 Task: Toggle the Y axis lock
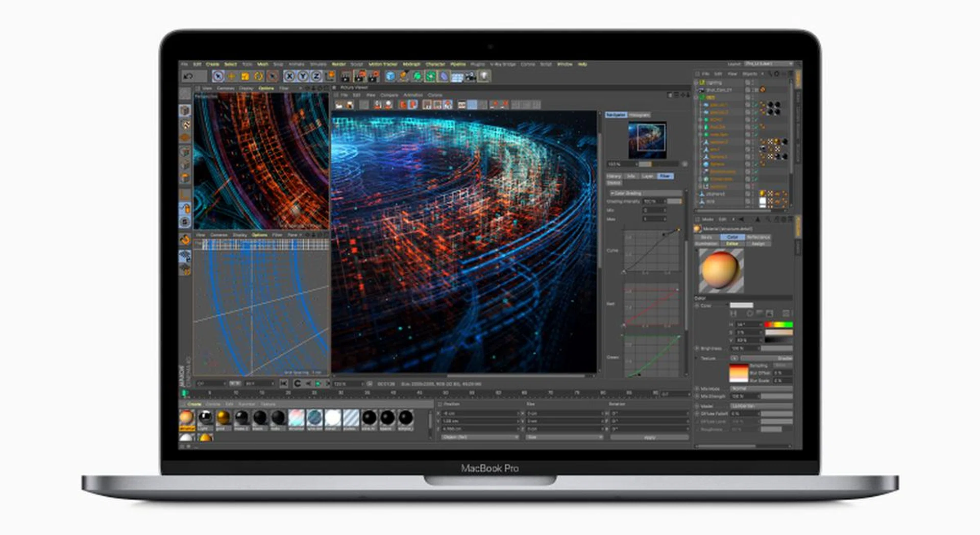click(x=303, y=76)
